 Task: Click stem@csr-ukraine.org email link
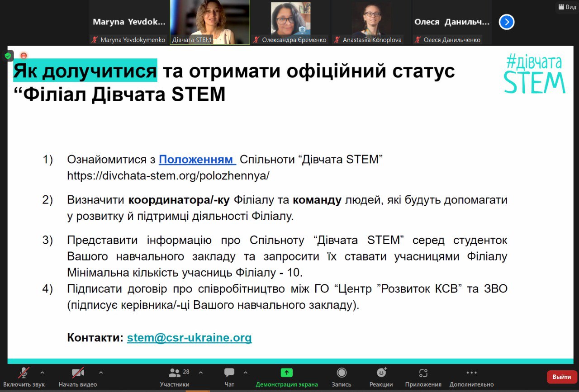[x=189, y=338]
